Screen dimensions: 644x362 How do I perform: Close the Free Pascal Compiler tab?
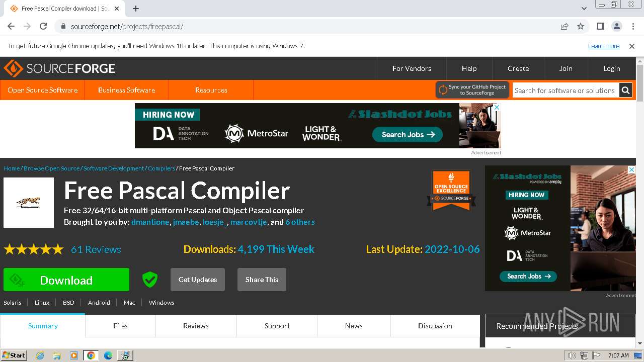(x=117, y=9)
